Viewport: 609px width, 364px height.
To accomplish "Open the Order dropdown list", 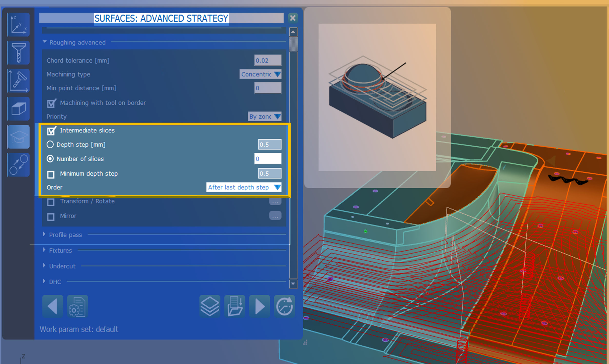I will coord(244,187).
